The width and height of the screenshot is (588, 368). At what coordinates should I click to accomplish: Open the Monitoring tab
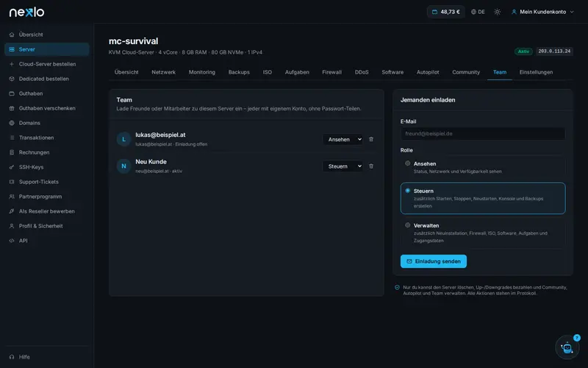201,72
